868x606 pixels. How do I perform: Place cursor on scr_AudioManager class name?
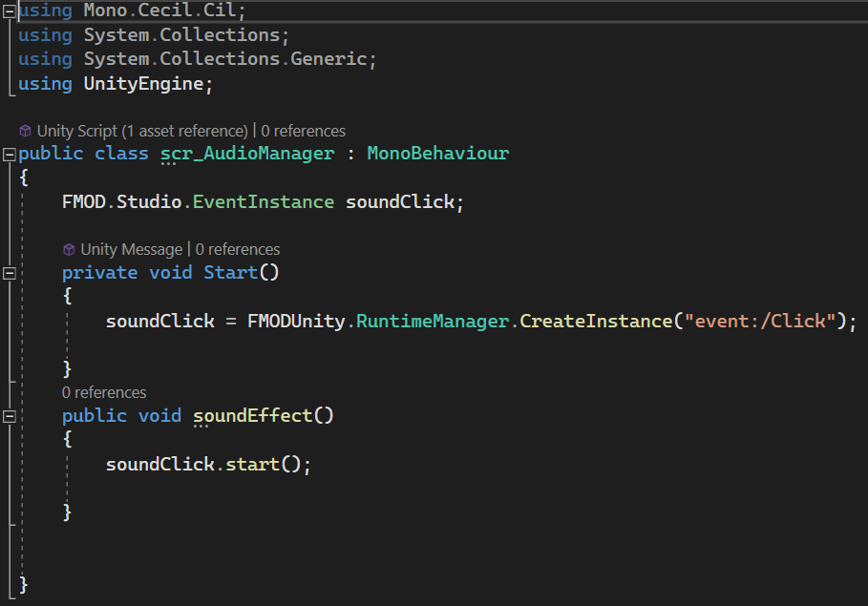click(x=247, y=154)
